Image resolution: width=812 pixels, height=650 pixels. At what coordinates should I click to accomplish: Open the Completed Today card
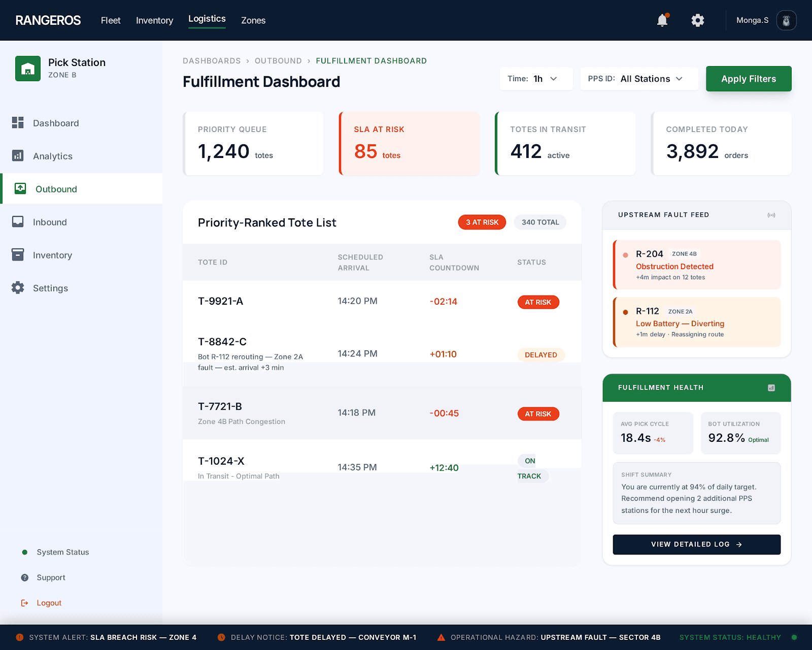click(x=721, y=144)
